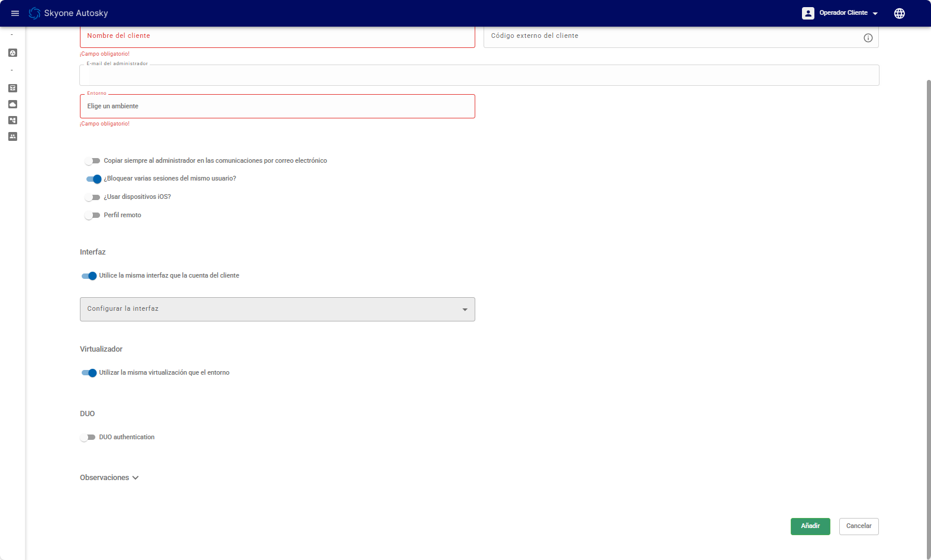The height and width of the screenshot is (560, 931).
Task: Open the Configurar la interfaz dropdown
Action: 277,309
